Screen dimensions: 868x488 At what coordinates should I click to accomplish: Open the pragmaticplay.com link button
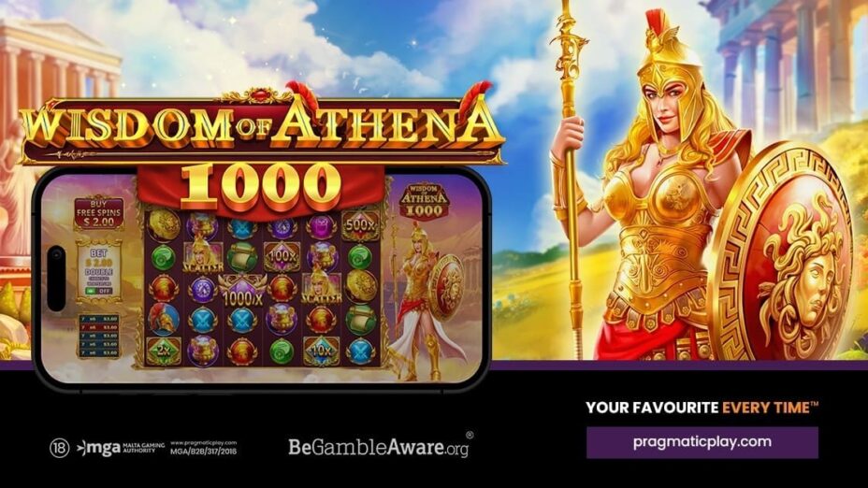coord(702,442)
